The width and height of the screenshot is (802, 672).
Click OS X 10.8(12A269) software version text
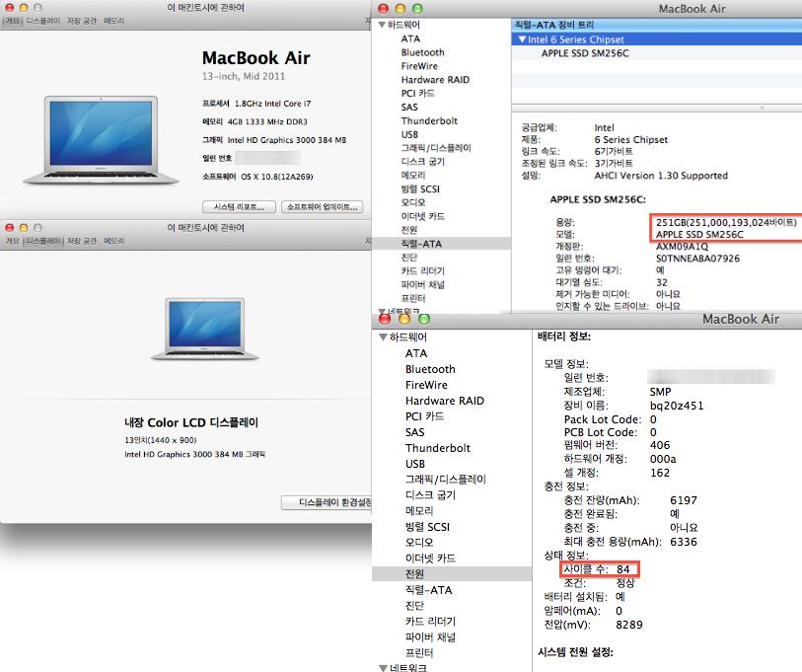(277, 177)
